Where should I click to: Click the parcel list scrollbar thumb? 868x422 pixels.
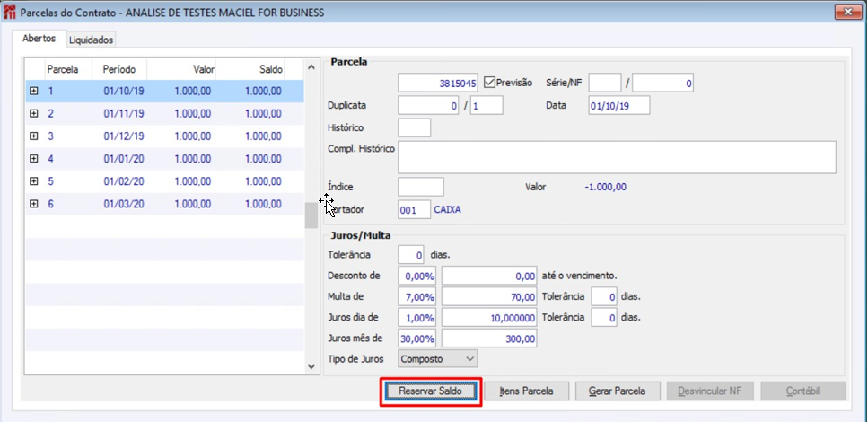pyautogui.click(x=311, y=215)
